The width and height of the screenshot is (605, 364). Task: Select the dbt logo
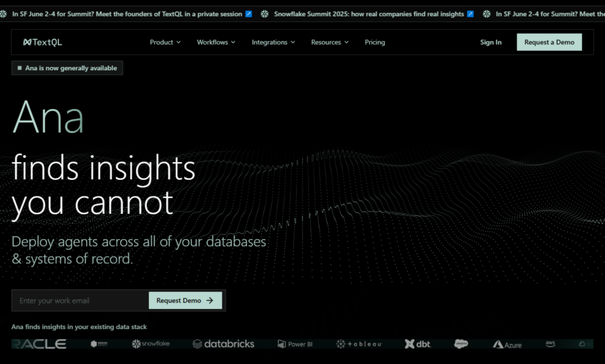pyautogui.click(x=417, y=343)
